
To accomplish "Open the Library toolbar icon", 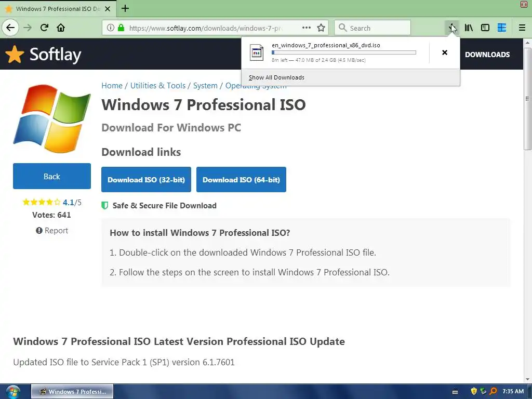I will pos(469,28).
